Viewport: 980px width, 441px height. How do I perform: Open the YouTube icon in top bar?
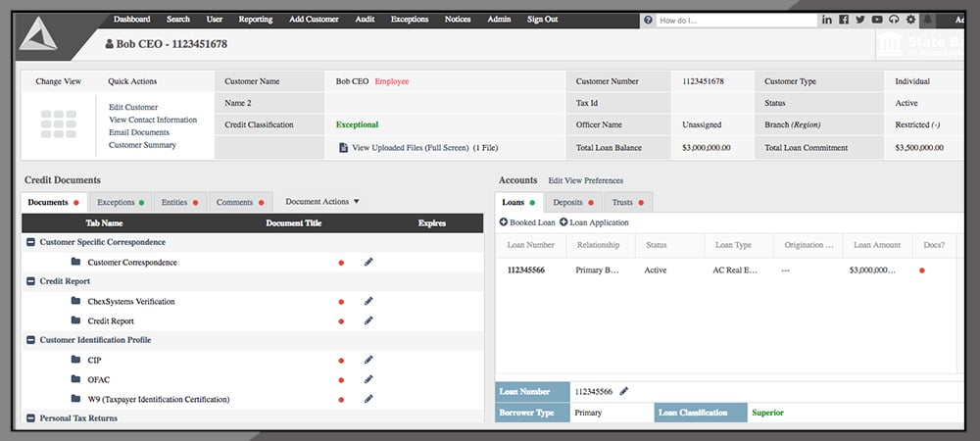[x=877, y=20]
